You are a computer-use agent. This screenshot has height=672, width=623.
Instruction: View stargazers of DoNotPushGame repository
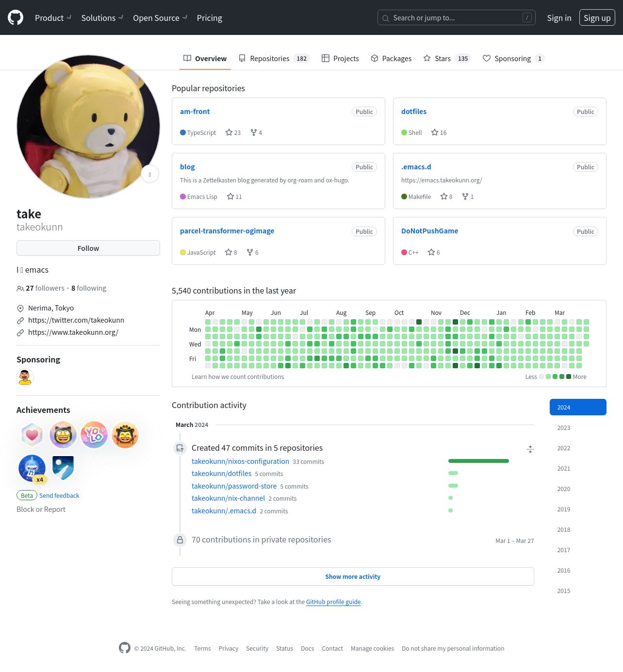point(434,252)
